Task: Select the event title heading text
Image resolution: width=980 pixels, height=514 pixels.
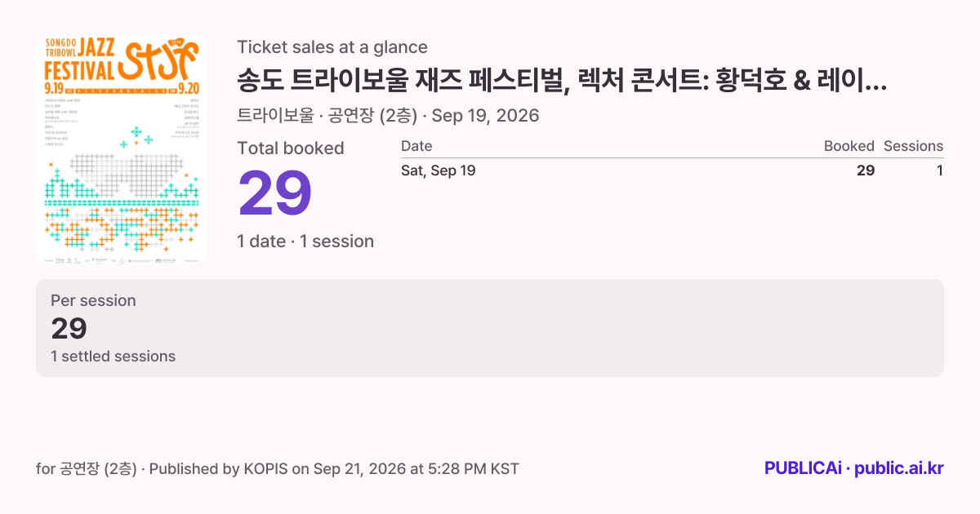Action: [x=563, y=82]
